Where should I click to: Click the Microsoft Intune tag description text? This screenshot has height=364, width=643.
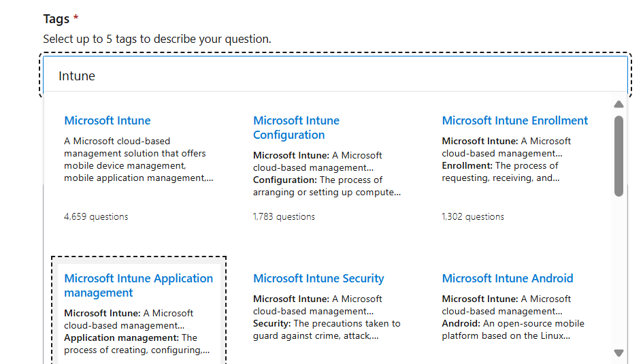pyautogui.click(x=138, y=159)
